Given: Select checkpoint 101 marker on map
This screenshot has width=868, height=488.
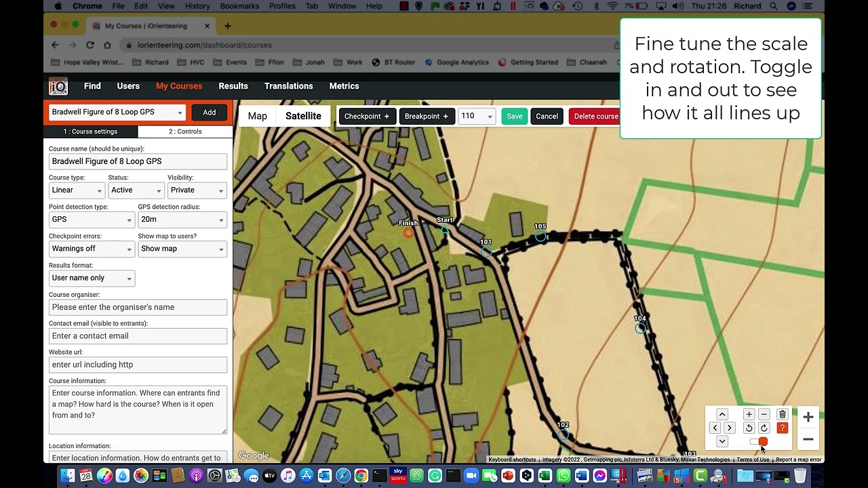Looking at the screenshot, I should click(486, 251).
